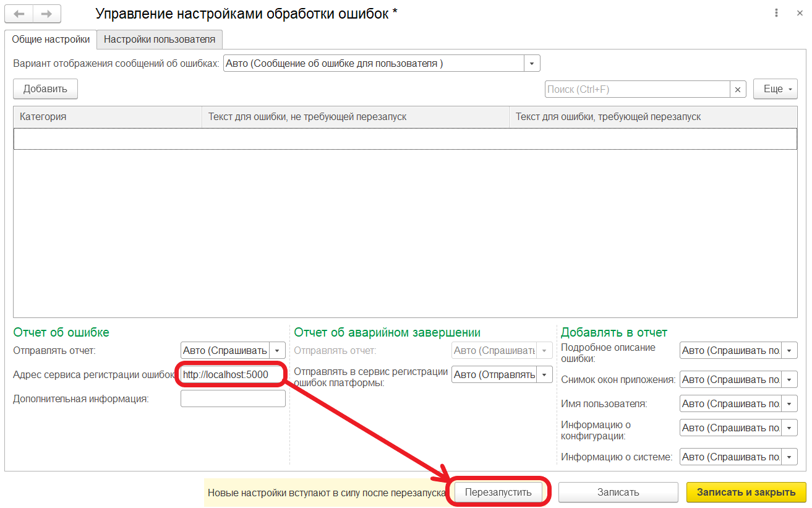Screen dimensions: 812x508
Task: Select the empty first row of the table
Action: pos(405,139)
